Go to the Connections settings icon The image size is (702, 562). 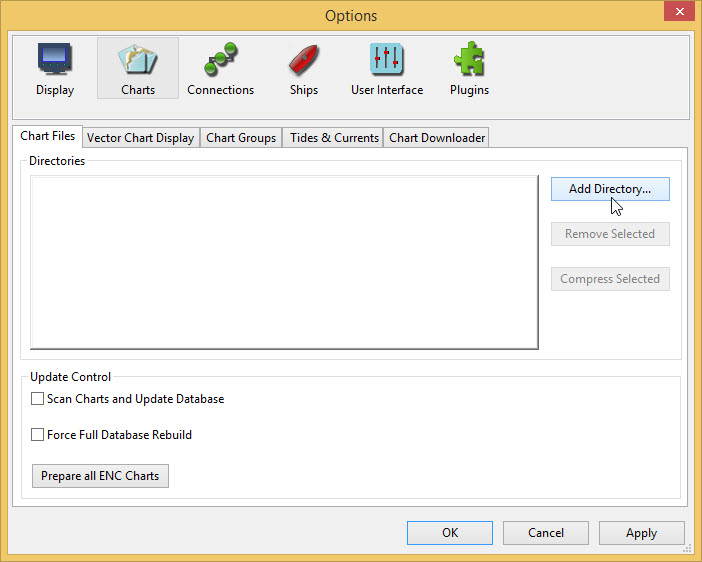[x=220, y=68]
